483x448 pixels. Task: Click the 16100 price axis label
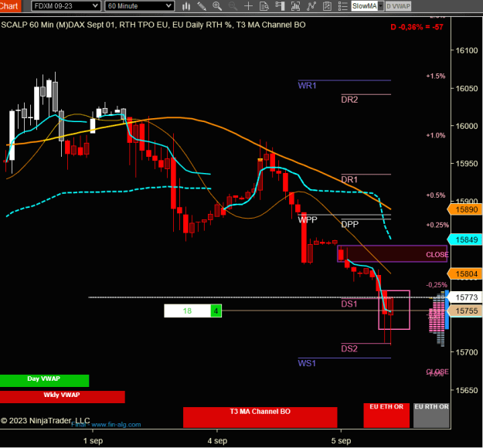point(466,50)
